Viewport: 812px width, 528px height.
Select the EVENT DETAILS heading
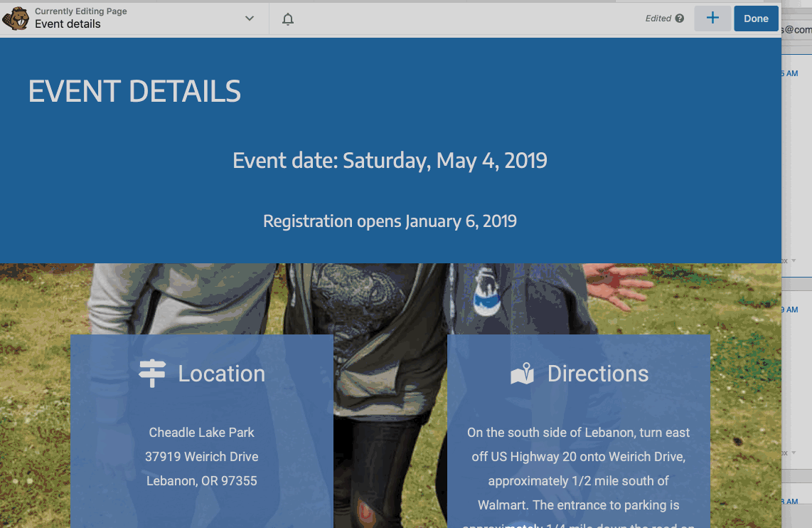134,92
